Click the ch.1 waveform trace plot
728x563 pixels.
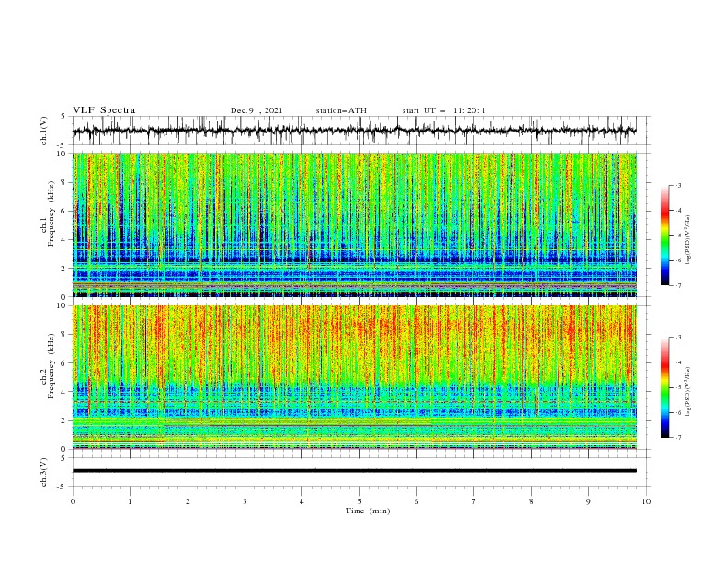pos(355,131)
